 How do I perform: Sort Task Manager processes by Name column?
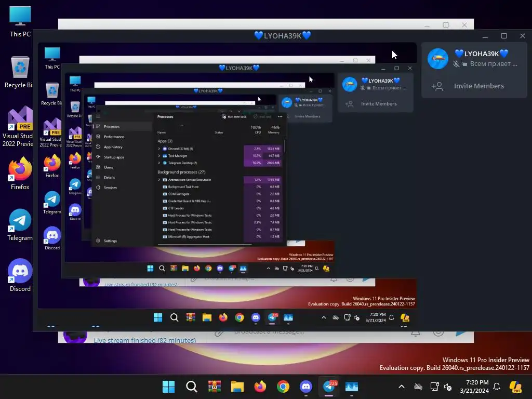(162, 132)
